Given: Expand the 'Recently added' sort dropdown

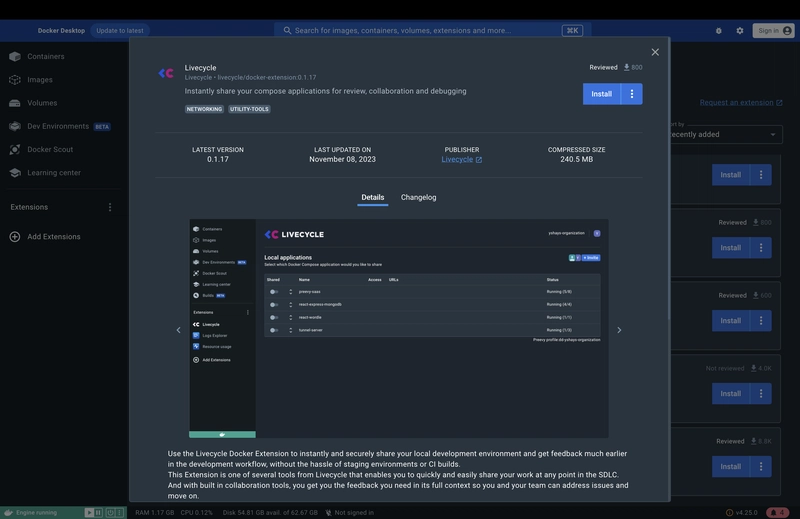Looking at the screenshot, I should pyautogui.click(x=725, y=134).
